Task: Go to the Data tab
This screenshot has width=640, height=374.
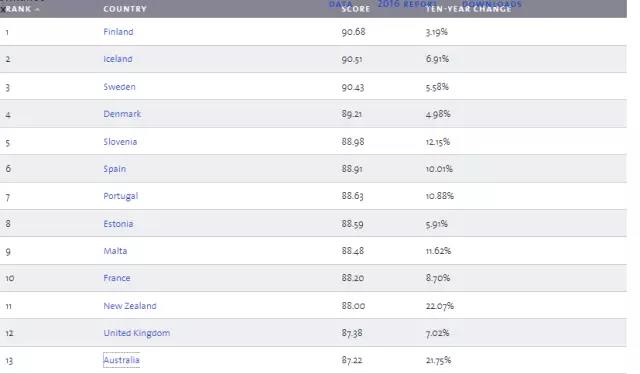Action: pos(340,4)
